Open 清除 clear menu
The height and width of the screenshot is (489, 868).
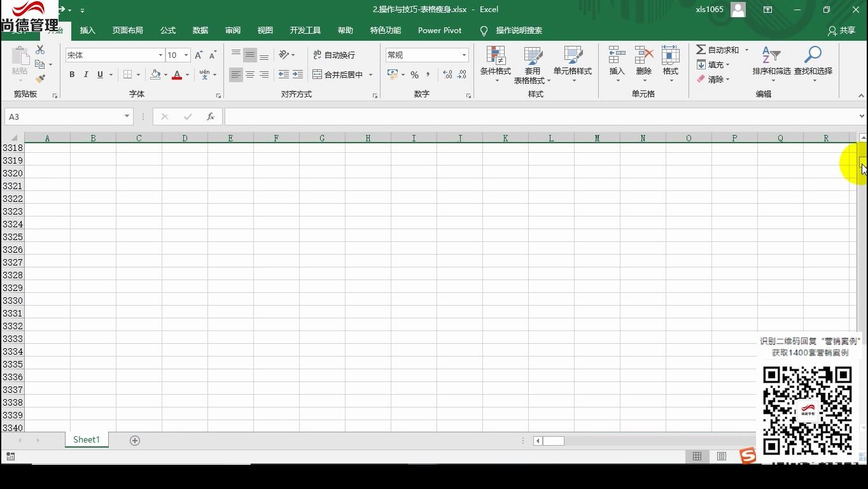point(713,79)
